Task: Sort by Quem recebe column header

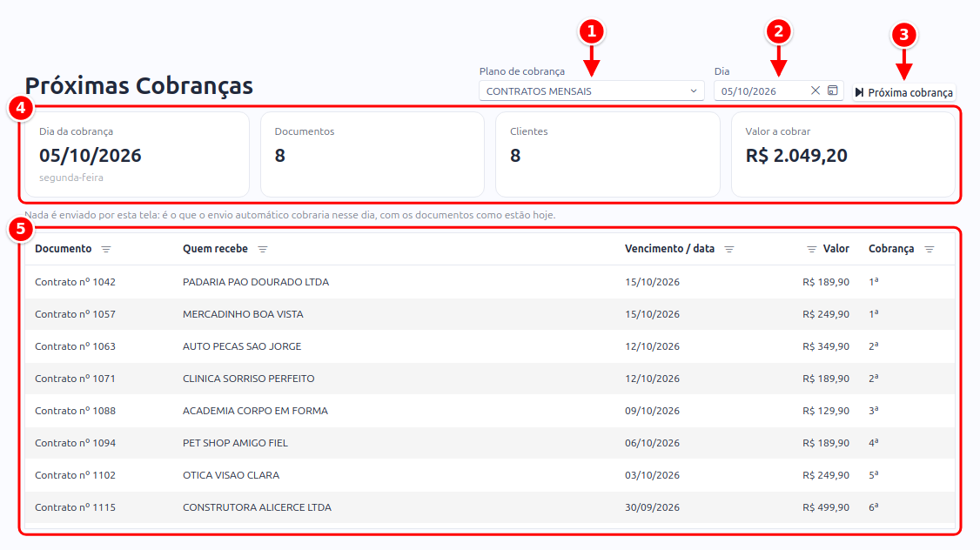Action: click(x=215, y=249)
